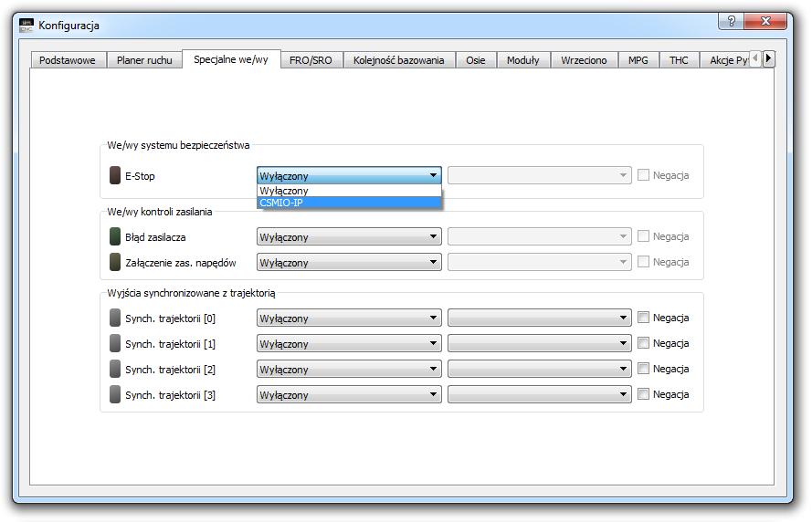Click the Synch. trajektorii [3] indicator LED
This screenshot has height=522, width=812.
click(115, 394)
